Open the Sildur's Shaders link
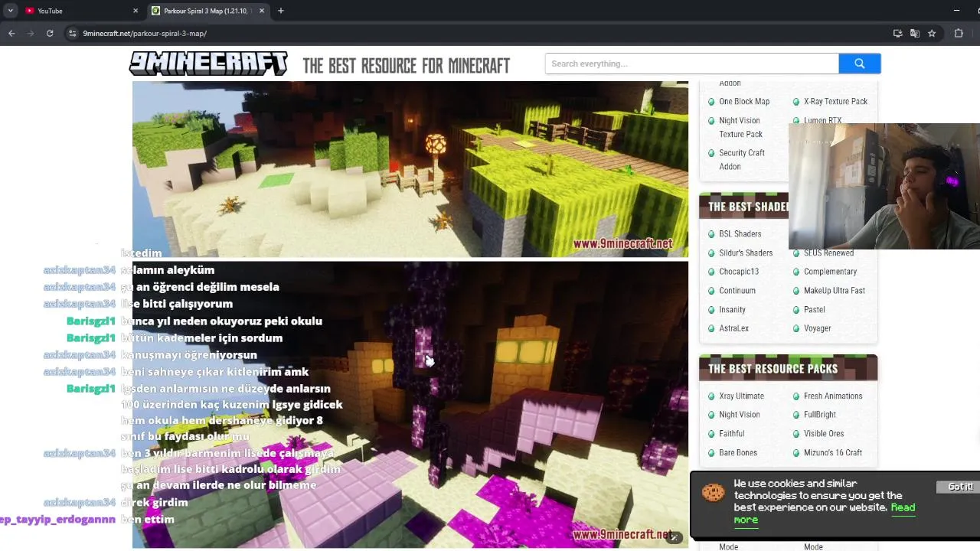Screen dimensions: 980x551 pyautogui.click(x=746, y=253)
